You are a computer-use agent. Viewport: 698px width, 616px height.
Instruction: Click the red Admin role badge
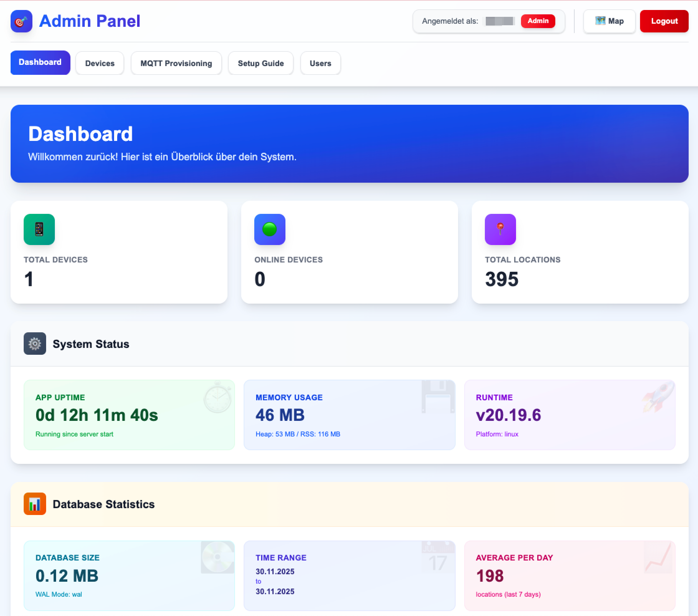(x=538, y=21)
